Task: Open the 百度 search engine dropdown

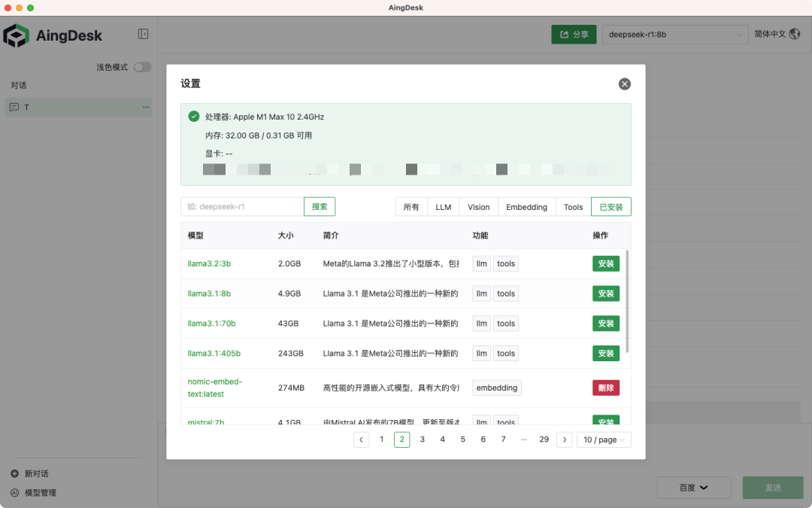Action: click(694, 488)
